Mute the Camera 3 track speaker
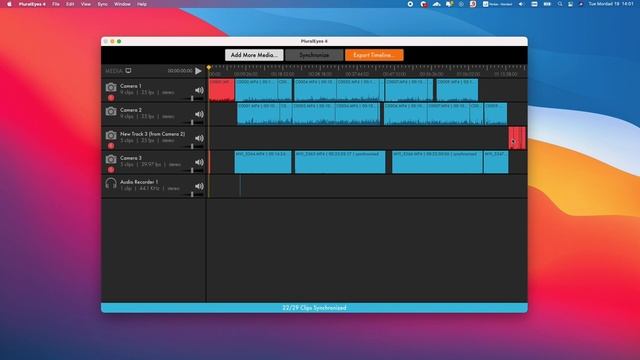The height and width of the screenshot is (360, 640). pos(199,162)
